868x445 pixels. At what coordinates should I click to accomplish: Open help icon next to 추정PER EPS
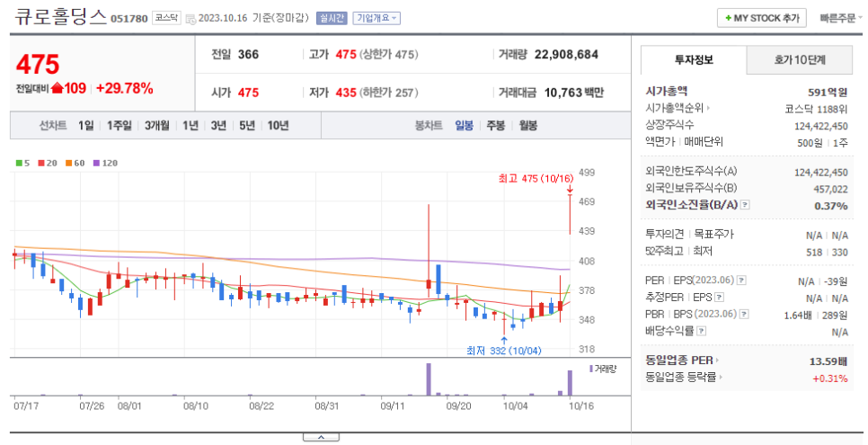[x=719, y=298]
